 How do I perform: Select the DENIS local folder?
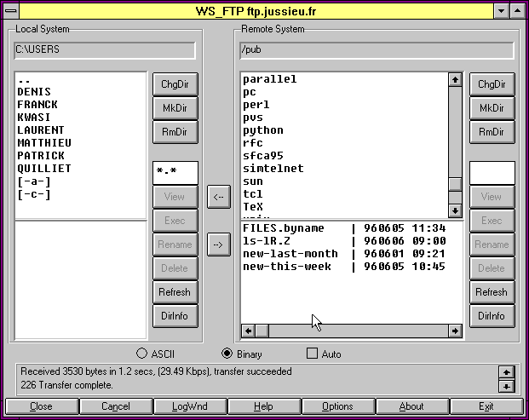pyautogui.click(x=34, y=92)
